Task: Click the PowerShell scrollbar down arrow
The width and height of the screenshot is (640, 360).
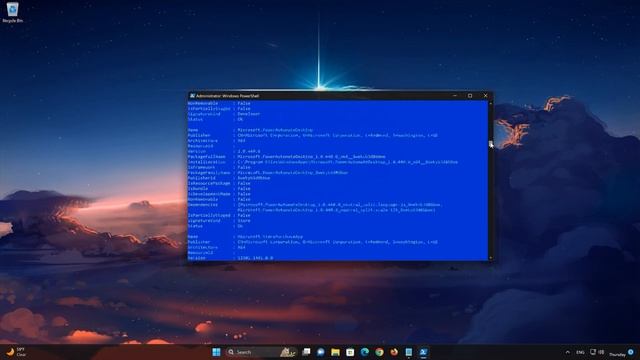Action: 490,258
